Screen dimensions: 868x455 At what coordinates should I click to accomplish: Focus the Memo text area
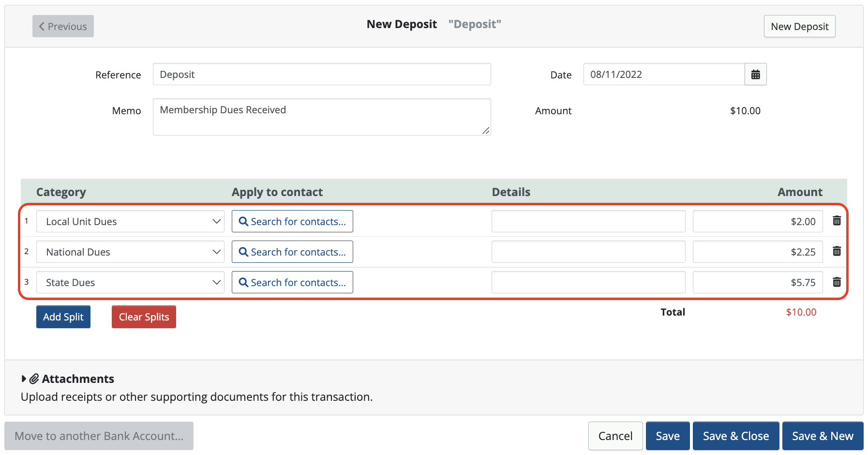click(322, 117)
